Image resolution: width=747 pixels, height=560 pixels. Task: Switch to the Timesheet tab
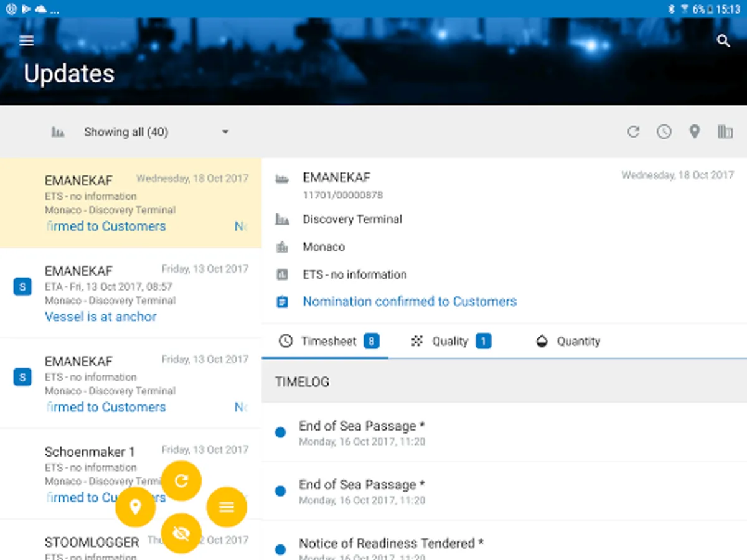coord(325,341)
